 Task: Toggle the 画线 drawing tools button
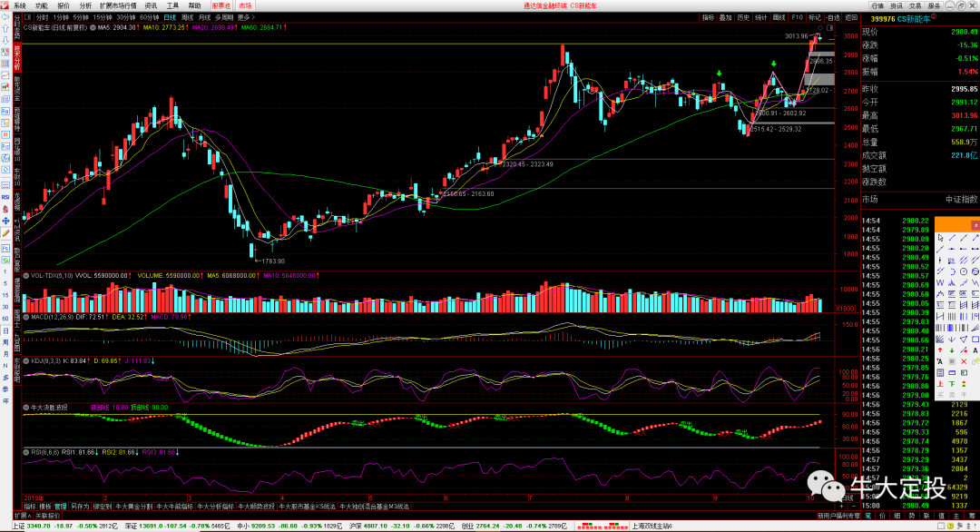[x=779, y=17]
